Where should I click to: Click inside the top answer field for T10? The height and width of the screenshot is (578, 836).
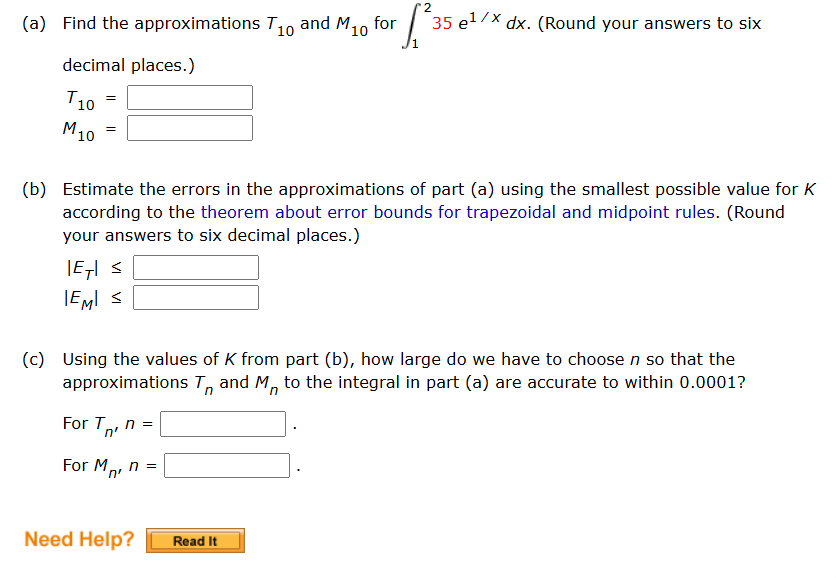tap(189, 97)
